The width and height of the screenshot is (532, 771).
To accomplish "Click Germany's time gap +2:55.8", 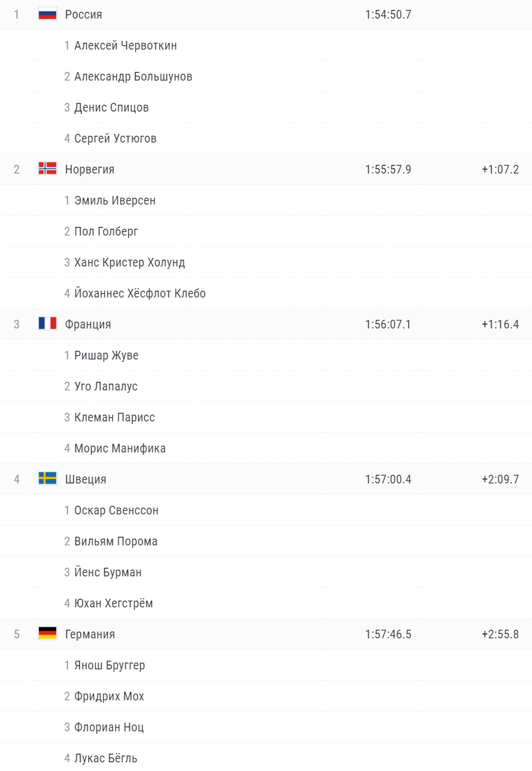I will [x=500, y=634].
